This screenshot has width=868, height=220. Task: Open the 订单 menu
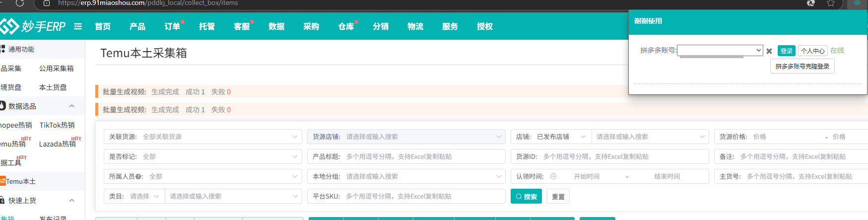(172, 26)
